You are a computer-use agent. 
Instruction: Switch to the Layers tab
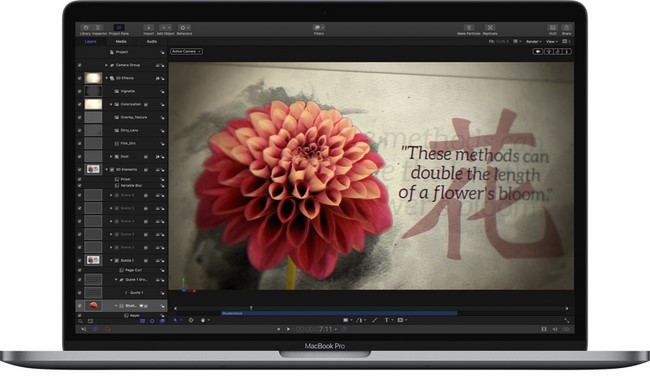pyautogui.click(x=90, y=41)
